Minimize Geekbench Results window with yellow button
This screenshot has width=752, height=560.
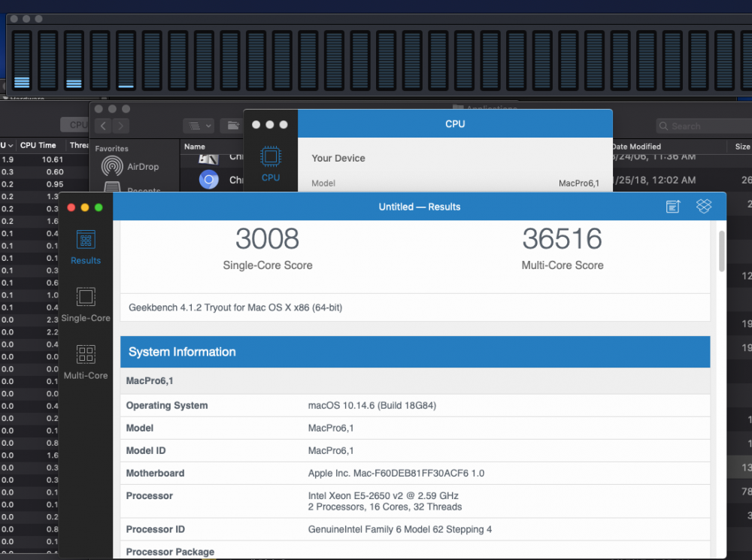pos(85,207)
